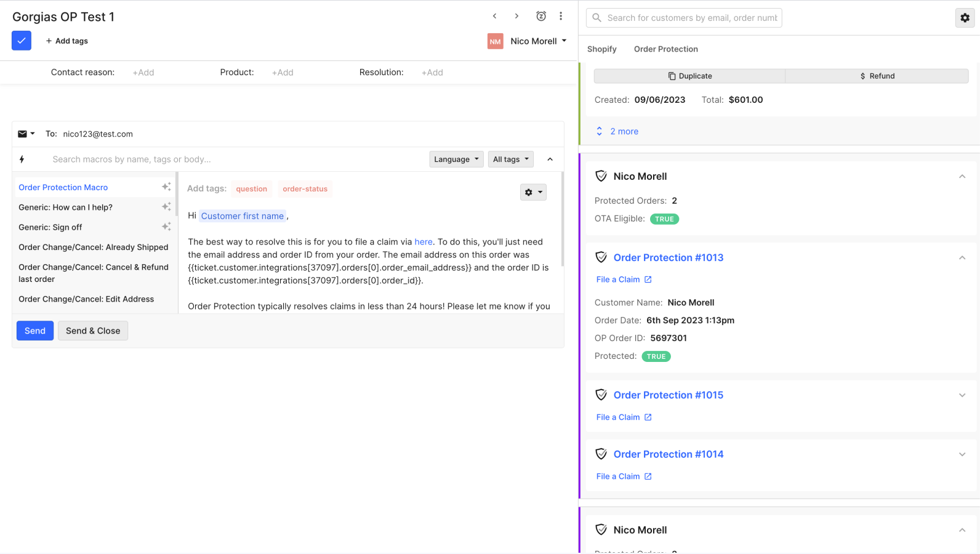Expand the 2 more orders link
The height and width of the screenshot is (554, 980).
(x=617, y=131)
